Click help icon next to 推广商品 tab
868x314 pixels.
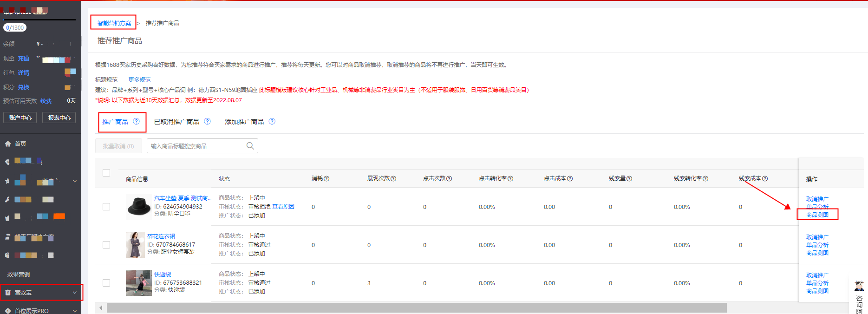click(x=136, y=121)
